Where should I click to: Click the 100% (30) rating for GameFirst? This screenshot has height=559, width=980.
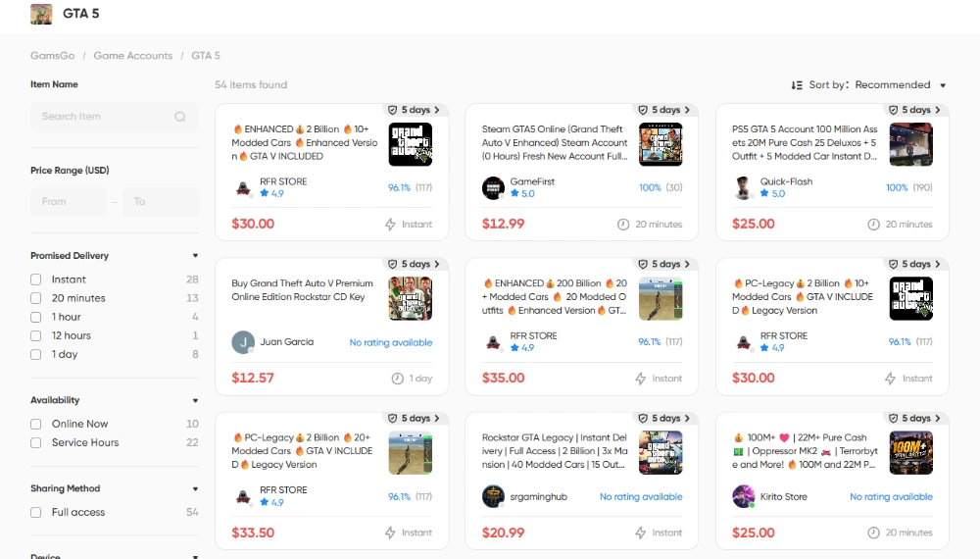pos(661,187)
